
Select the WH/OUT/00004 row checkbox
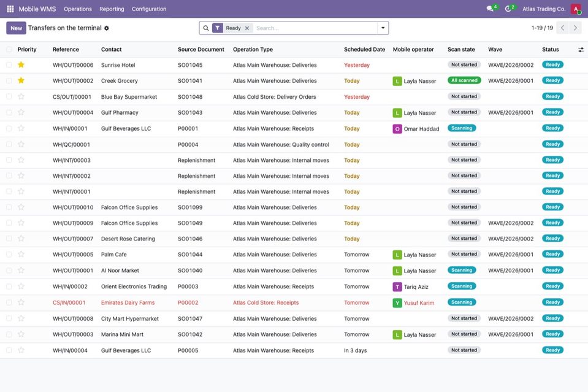9,112
